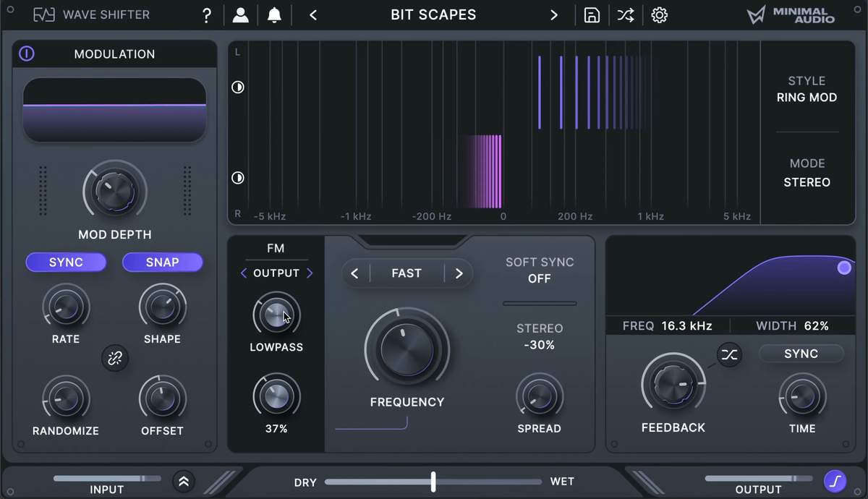This screenshot has width=868, height=499.
Task: Click the feedback crossover routing icon
Action: [729, 354]
